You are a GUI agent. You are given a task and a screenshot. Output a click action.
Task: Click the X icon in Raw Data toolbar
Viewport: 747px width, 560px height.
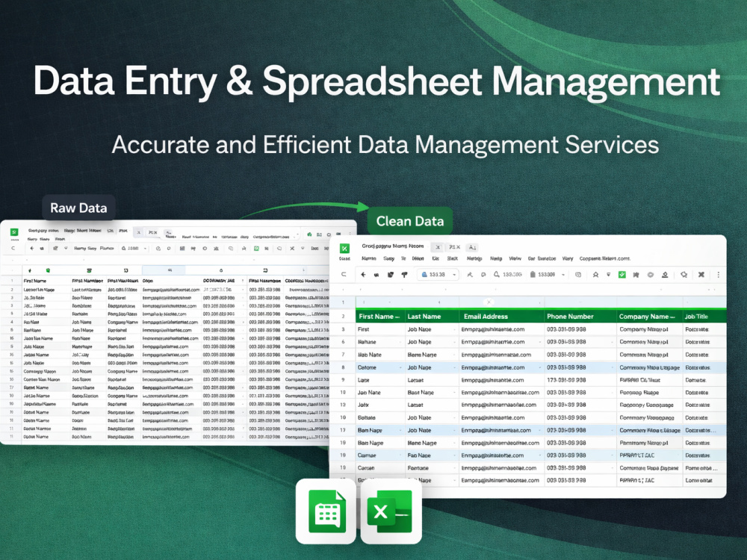coord(292,248)
